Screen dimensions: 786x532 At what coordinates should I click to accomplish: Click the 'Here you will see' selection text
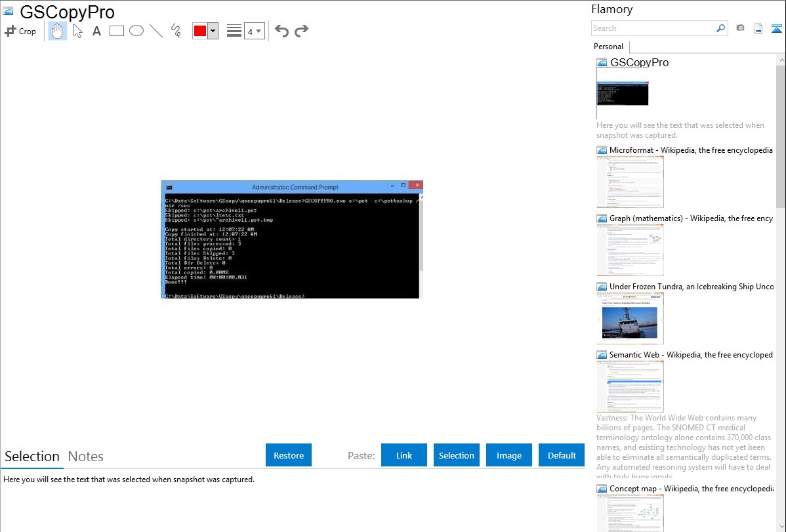[129, 480]
